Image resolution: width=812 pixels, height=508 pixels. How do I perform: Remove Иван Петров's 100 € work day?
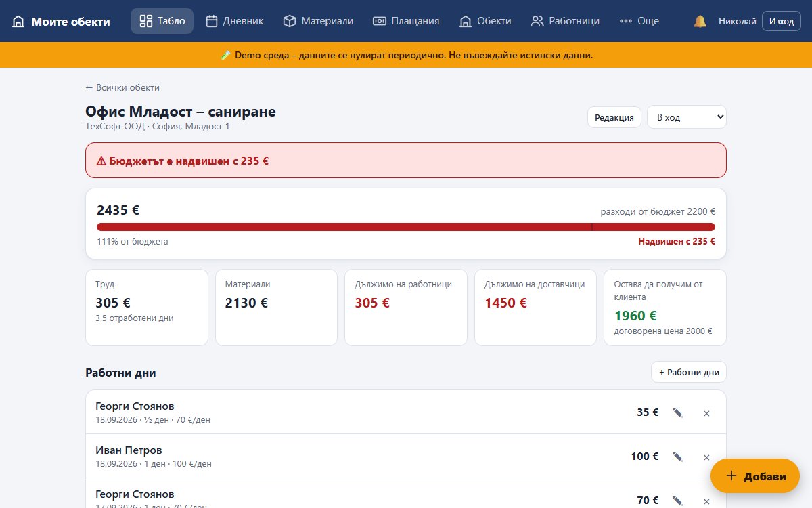tap(706, 457)
